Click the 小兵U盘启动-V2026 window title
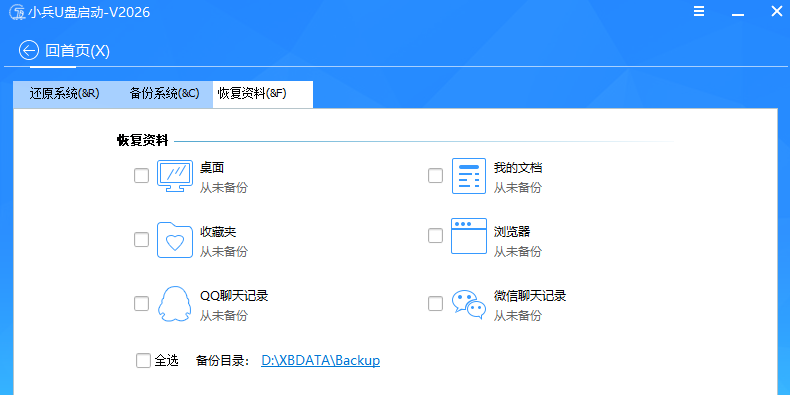The height and width of the screenshot is (395, 790). (x=89, y=13)
